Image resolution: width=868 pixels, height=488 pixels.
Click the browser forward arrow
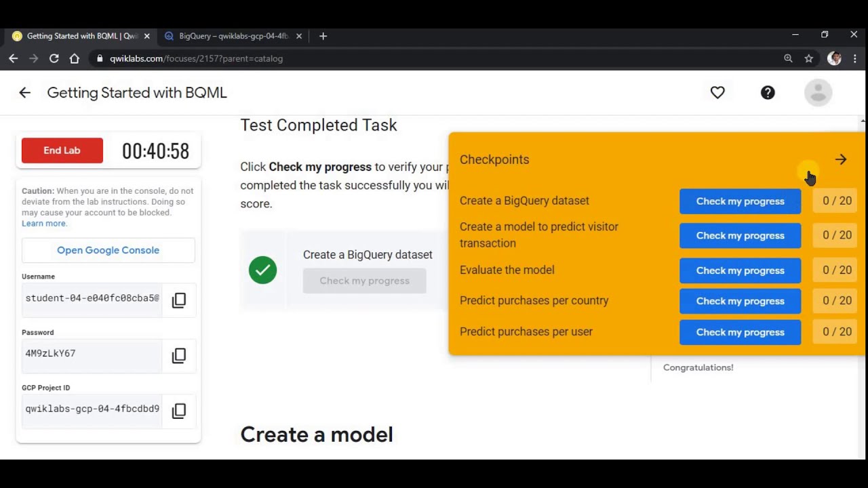(x=33, y=59)
